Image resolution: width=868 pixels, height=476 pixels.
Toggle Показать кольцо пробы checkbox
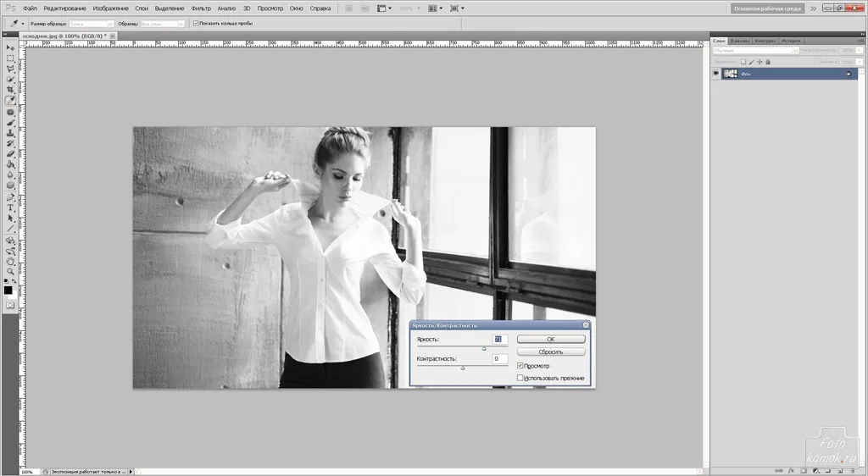196,24
